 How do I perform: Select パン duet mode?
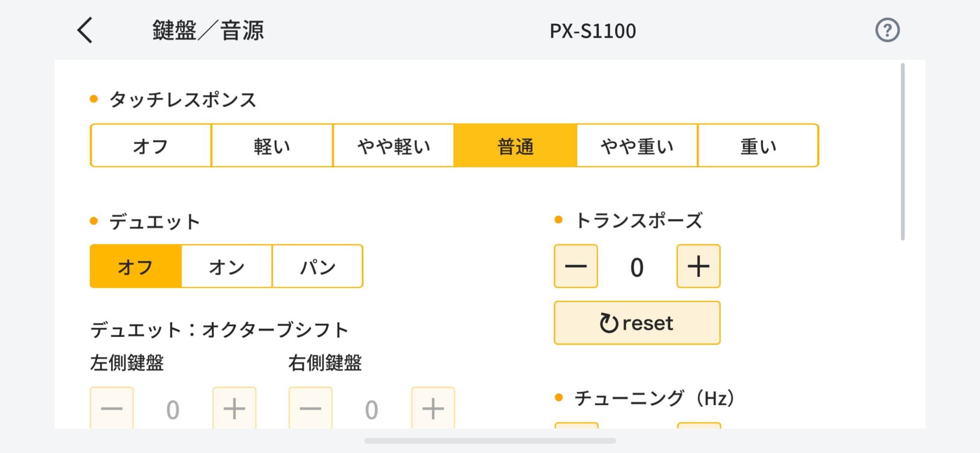pos(318,266)
